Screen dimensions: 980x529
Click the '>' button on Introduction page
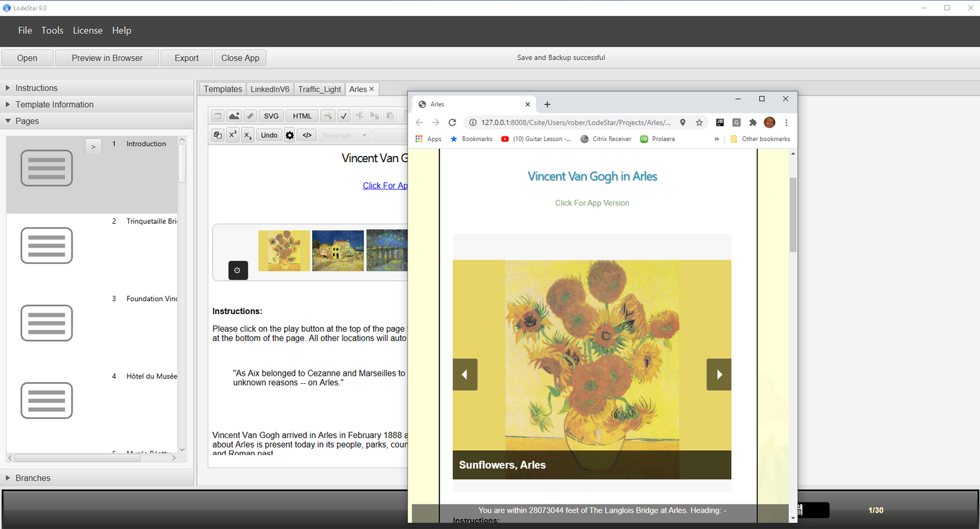pyautogui.click(x=94, y=146)
